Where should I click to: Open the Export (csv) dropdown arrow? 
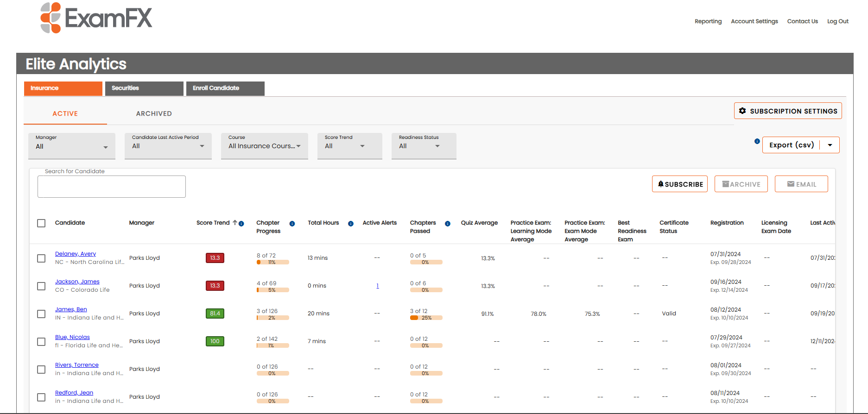coord(830,145)
